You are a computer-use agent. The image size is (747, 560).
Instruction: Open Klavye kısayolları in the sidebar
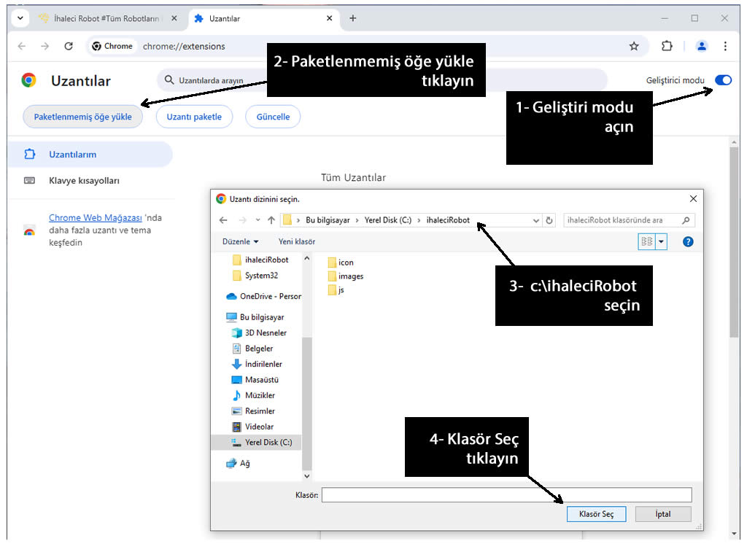[x=84, y=181]
